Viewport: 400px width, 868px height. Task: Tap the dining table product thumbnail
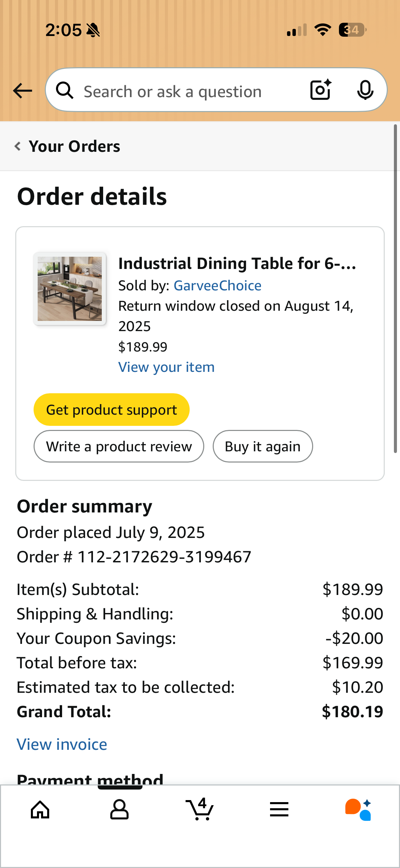pos(70,289)
